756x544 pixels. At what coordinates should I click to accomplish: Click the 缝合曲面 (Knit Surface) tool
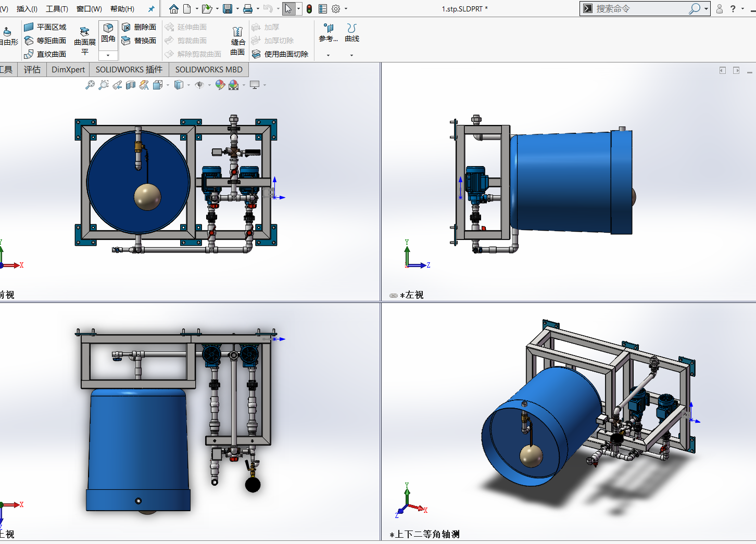click(237, 41)
